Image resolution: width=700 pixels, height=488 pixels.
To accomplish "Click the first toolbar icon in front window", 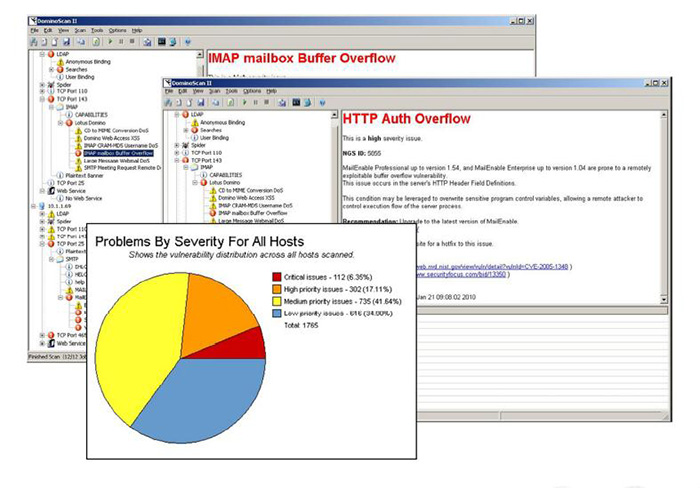I will pyautogui.click(x=168, y=103).
